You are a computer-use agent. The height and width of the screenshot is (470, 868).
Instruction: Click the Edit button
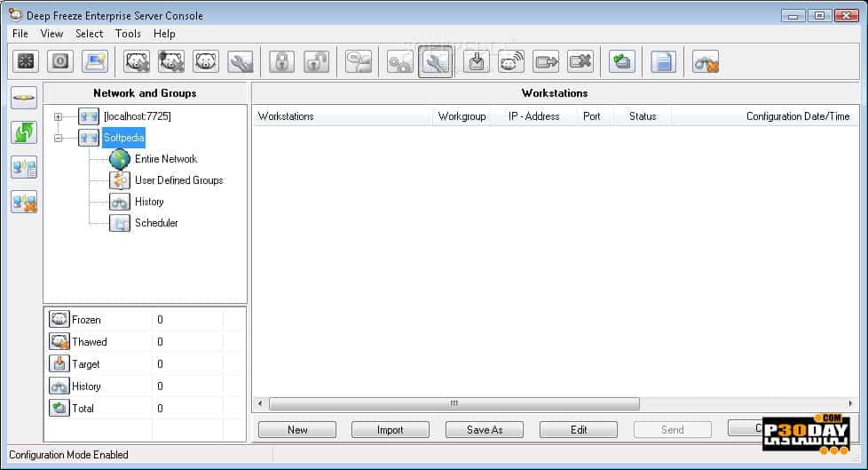click(x=579, y=429)
